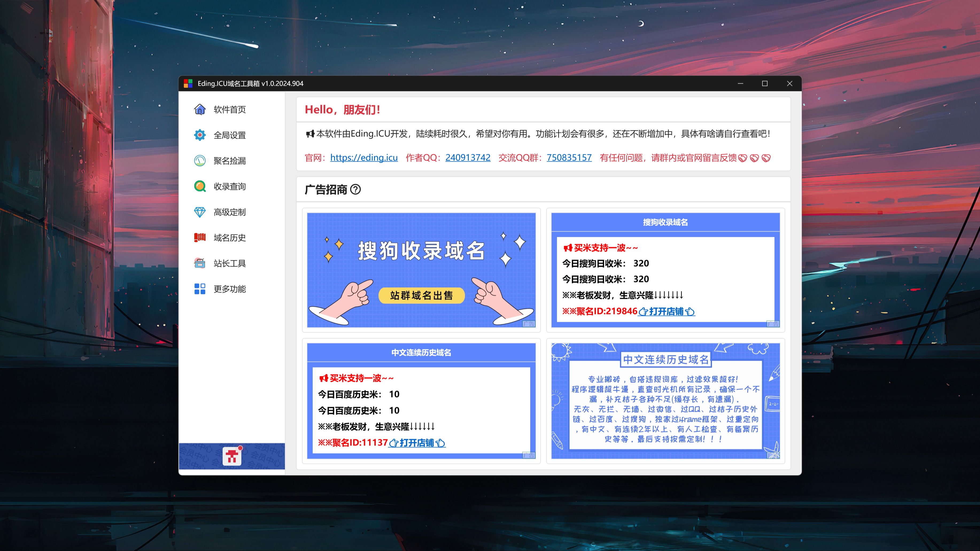
Task: Click 打开店铺 link for 聚名ID:219846
Action: (x=667, y=311)
